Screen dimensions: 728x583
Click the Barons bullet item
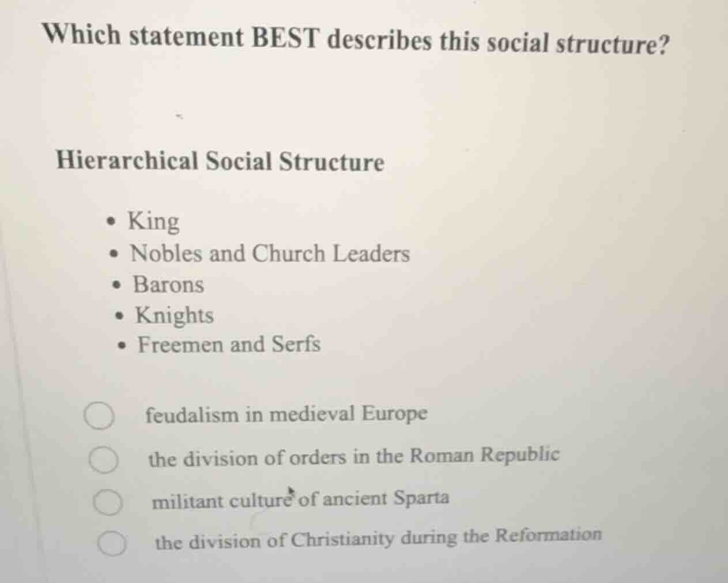click(168, 284)
